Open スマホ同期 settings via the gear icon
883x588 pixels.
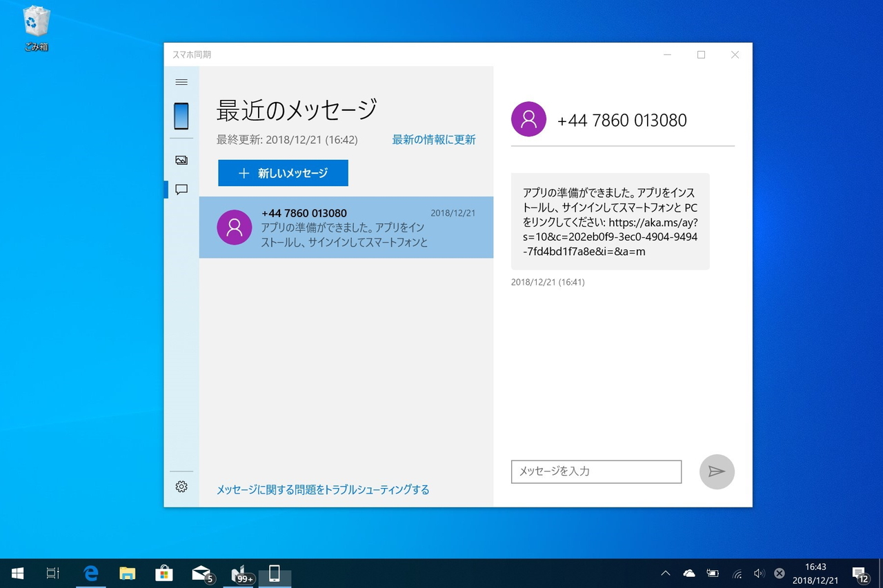pyautogui.click(x=181, y=487)
